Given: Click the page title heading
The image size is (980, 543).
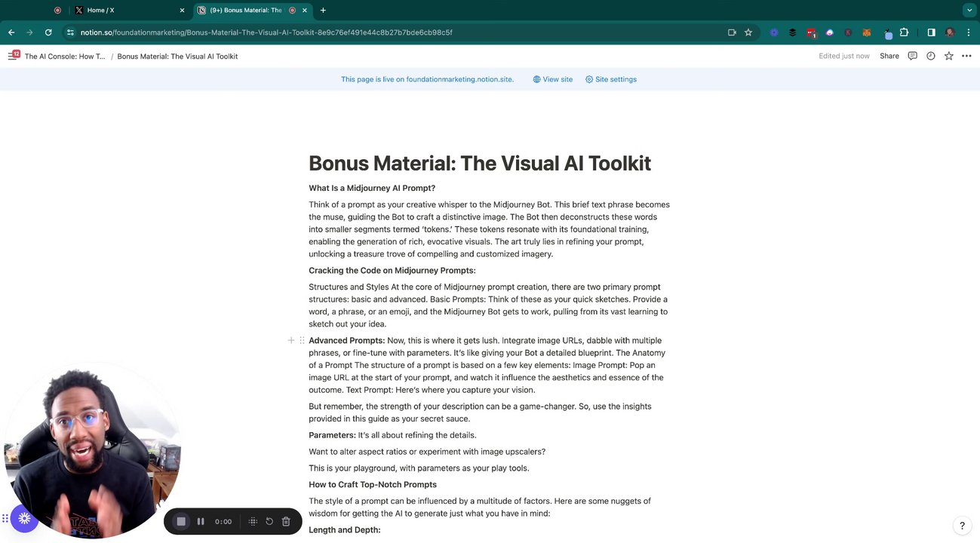Looking at the screenshot, I should click(480, 163).
